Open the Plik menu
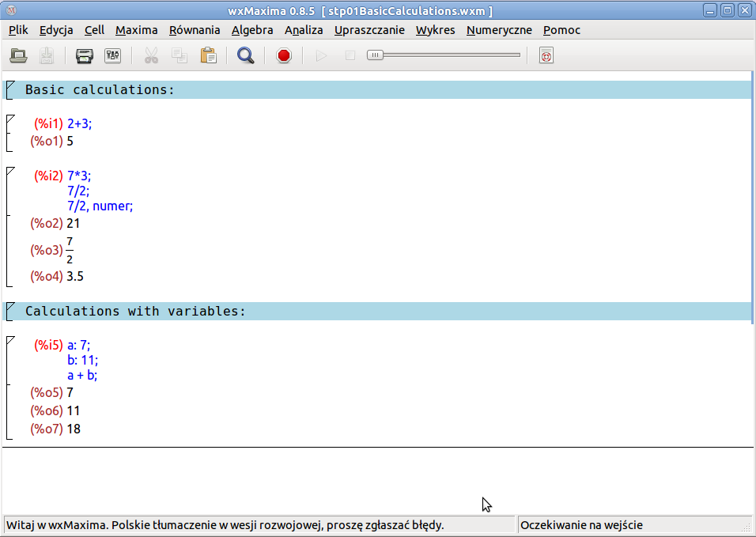 tap(18, 30)
